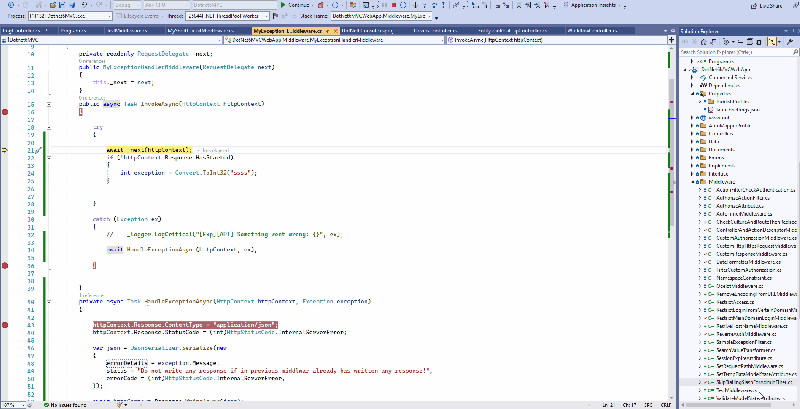Click the Redo arrow icon
The image size is (800, 409).
pyautogui.click(x=99, y=5)
